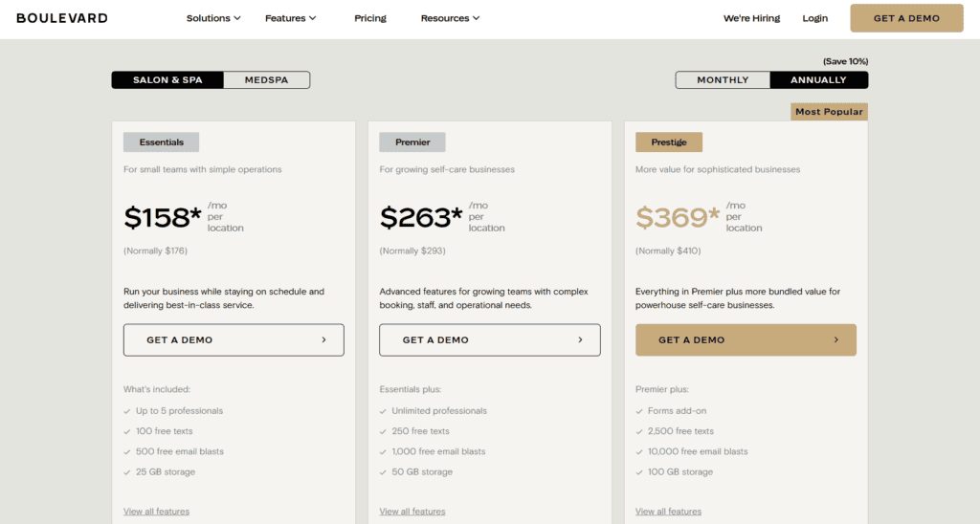Select the Salon & Spa option
The height and width of the screenshot is (524, 980).
pos(167,80)
